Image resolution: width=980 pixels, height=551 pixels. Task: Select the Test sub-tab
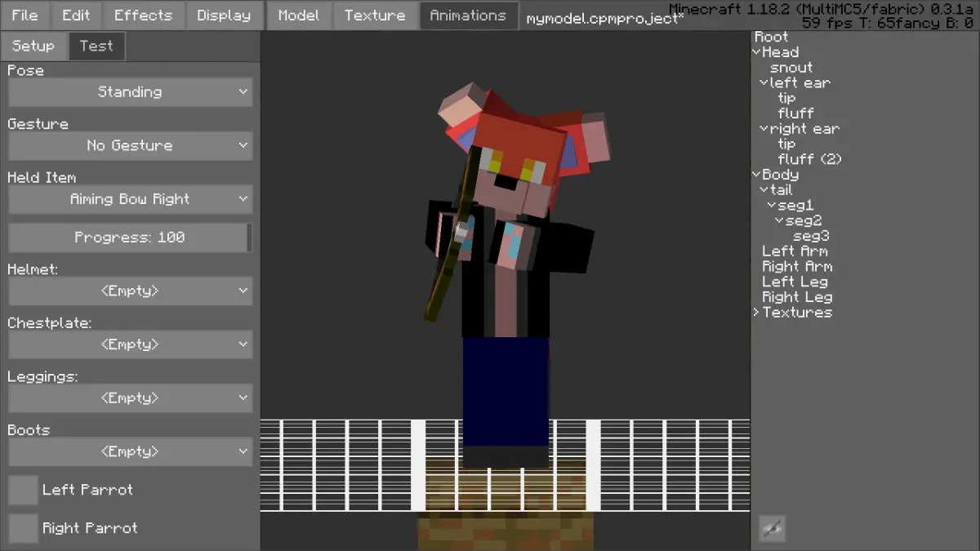(x=96, y=47)
